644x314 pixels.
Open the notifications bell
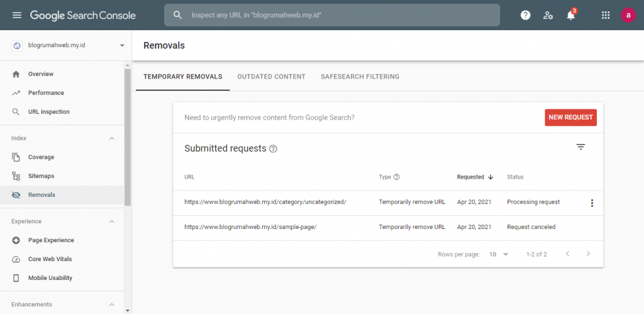[x=571, y=15]
